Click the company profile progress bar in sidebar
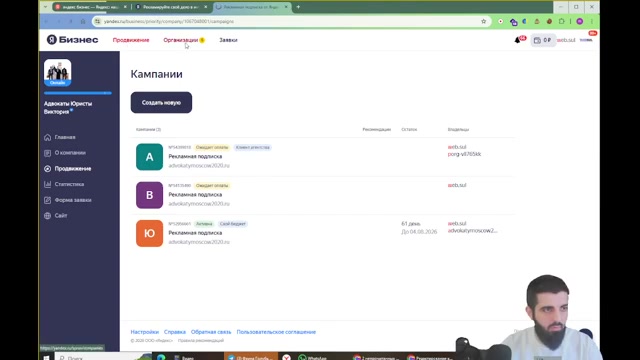Viewport: 640px width, 360px height. [x=78, y=93]
